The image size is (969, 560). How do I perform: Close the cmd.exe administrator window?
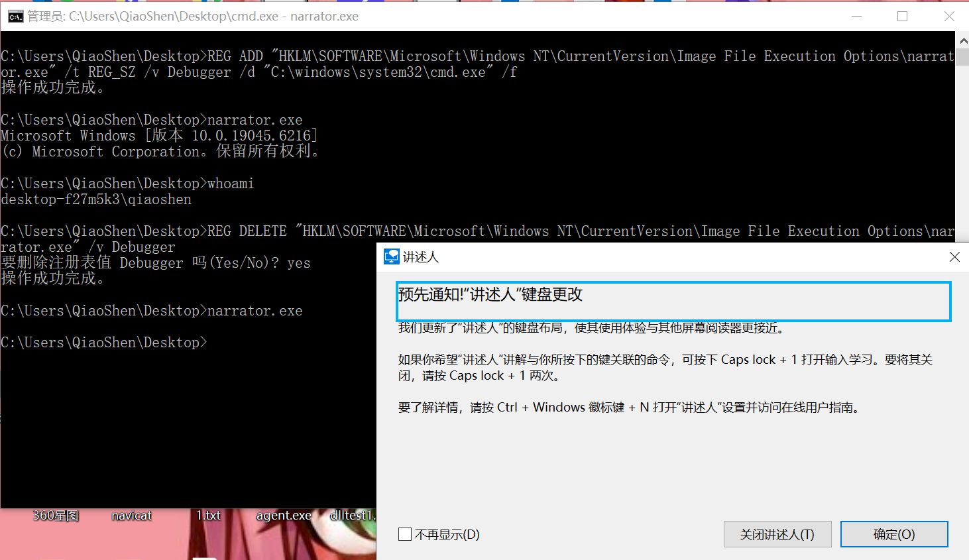click(948, 17)
